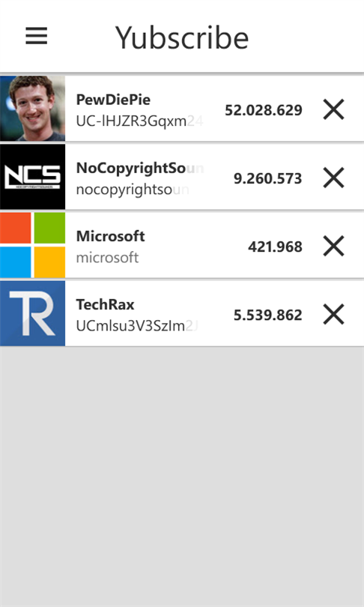Click subscriber count 421.968

click(275, 247)
